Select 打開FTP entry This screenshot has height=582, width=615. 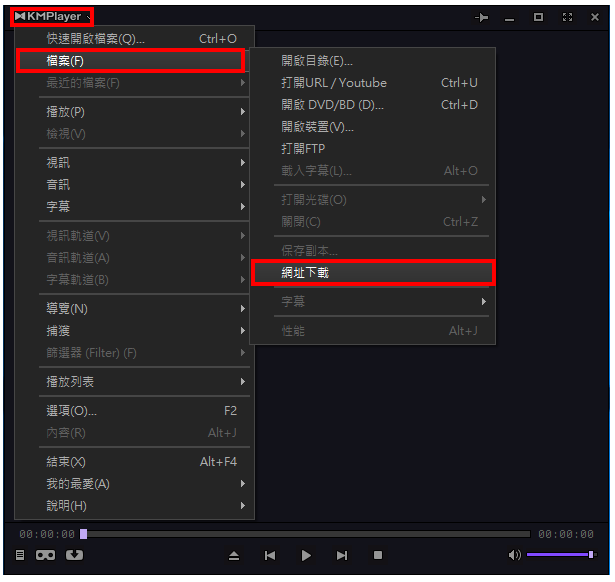[373, 149]
